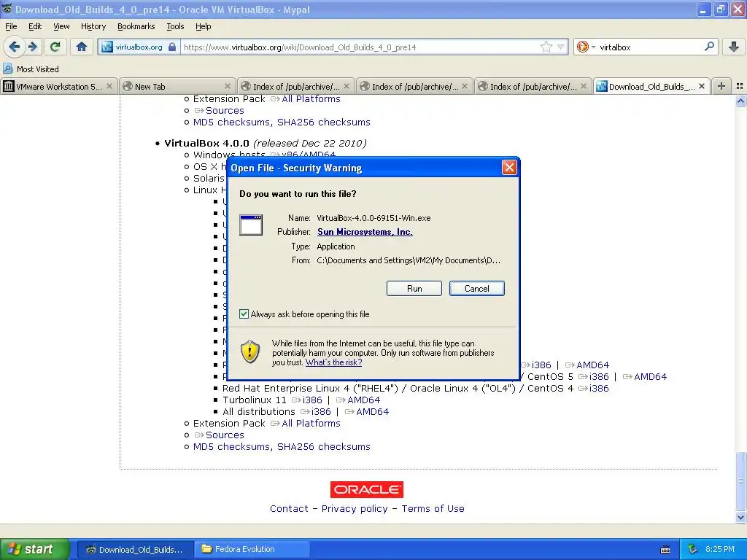Close the Security Warning dialog
Screen dimensions: 747x560
509,167
